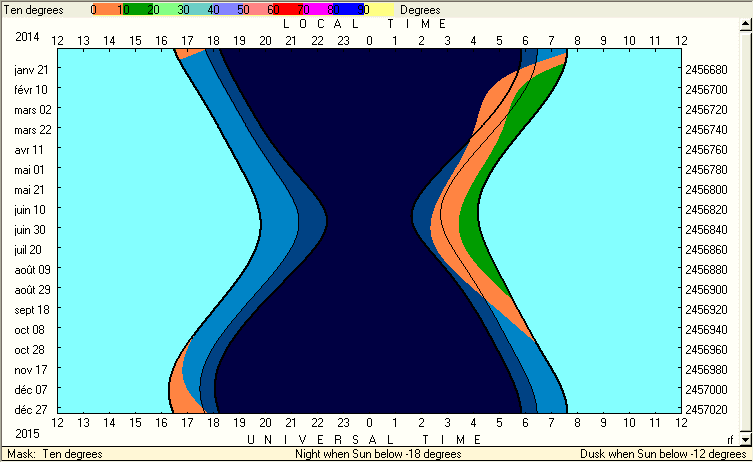Click Julian date 2456940
This screenshot has height=463, width=754.
click(x=706, y=330)
